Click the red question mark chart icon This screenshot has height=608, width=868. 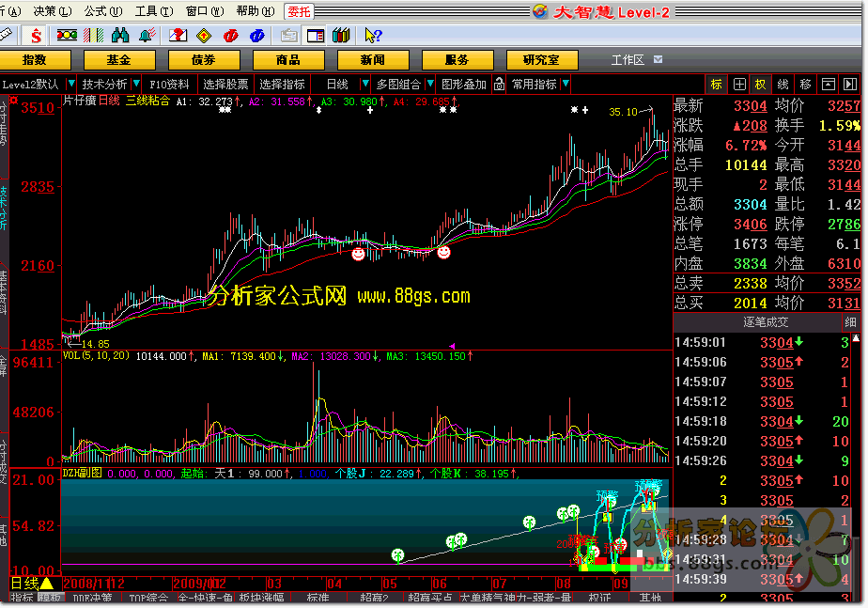pyautogui.click(x=178, y=36)
